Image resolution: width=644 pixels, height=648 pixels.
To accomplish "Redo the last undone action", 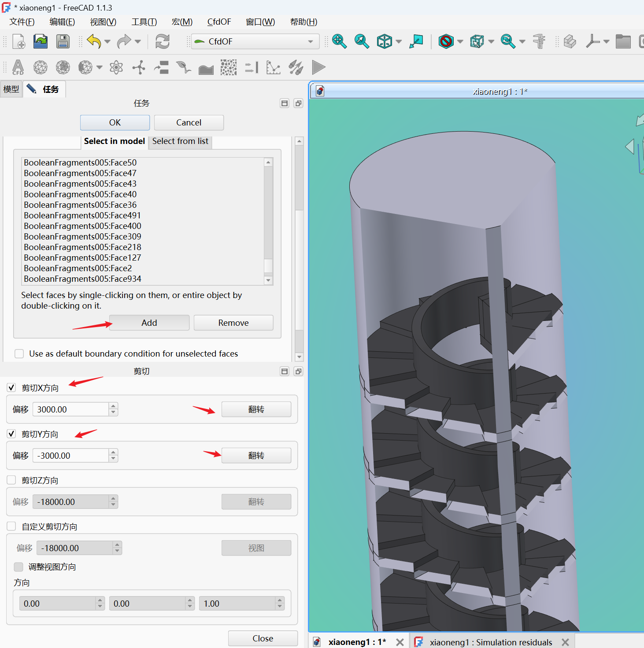I will [x=124, y=41].
